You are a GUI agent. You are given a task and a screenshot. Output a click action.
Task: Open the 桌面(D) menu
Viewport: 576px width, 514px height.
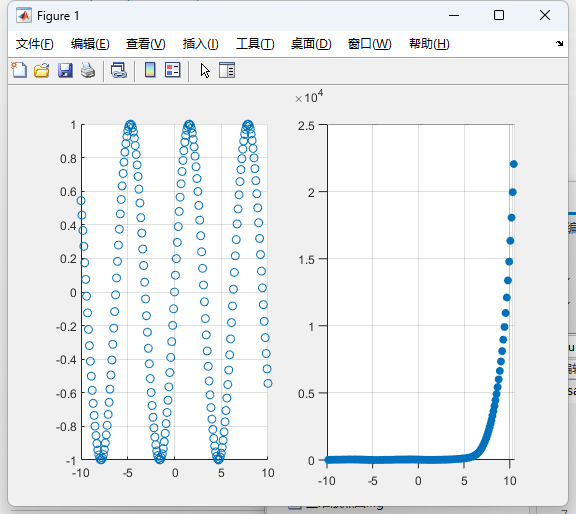[311, 44]
